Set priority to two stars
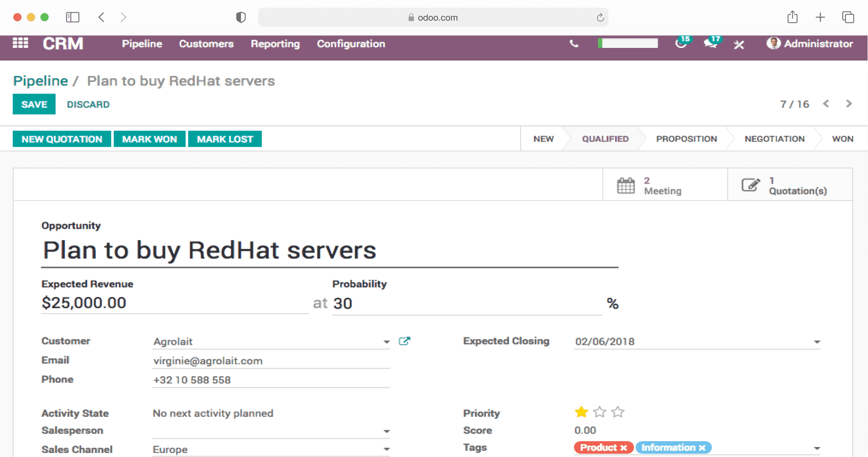868x457 pixels. (599, 412)
